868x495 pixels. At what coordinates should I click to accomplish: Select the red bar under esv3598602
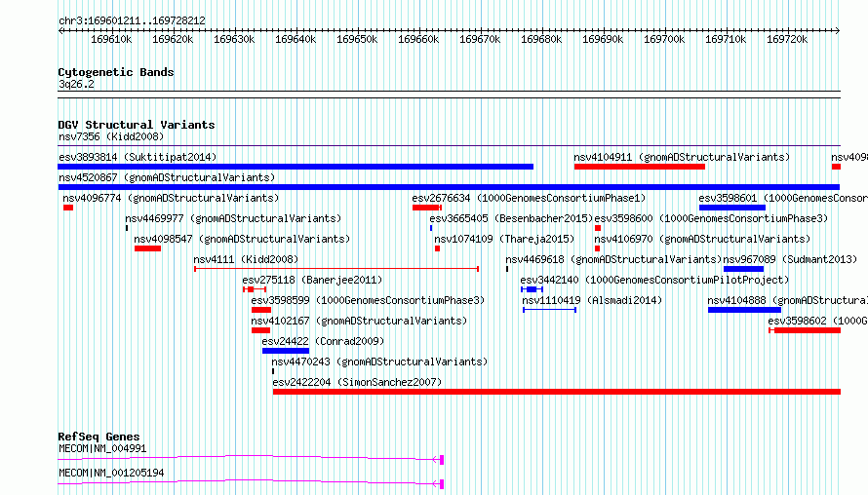[x=805, y=330]
